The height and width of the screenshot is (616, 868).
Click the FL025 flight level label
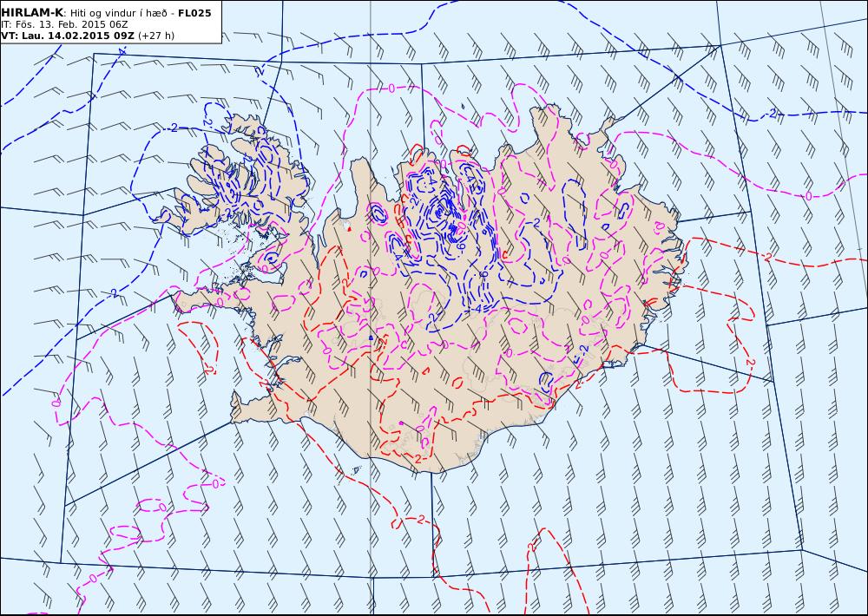click(x=194, y=13)
